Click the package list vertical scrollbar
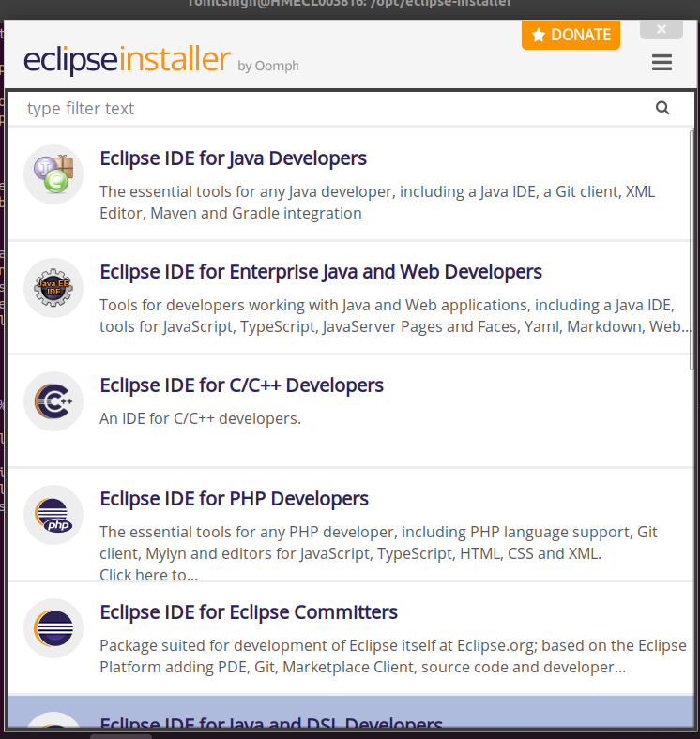700x739 pixels. 692,249
